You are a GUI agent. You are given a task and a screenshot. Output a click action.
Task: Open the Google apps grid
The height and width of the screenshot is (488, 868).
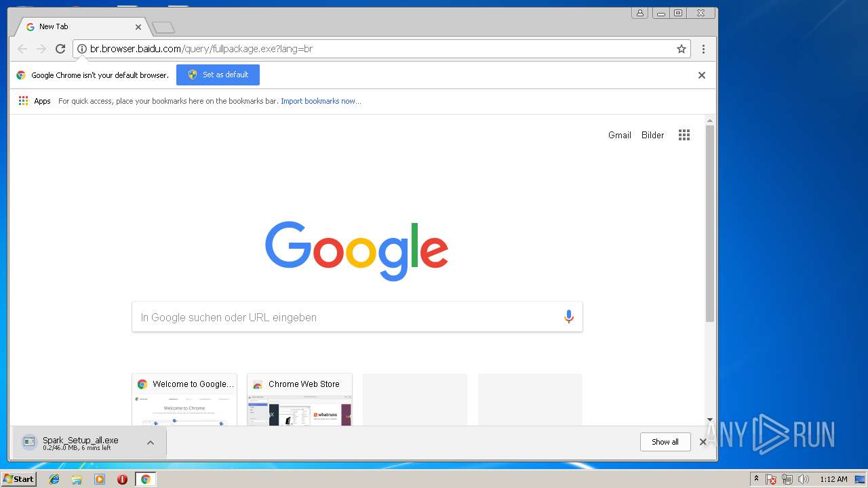684,135
